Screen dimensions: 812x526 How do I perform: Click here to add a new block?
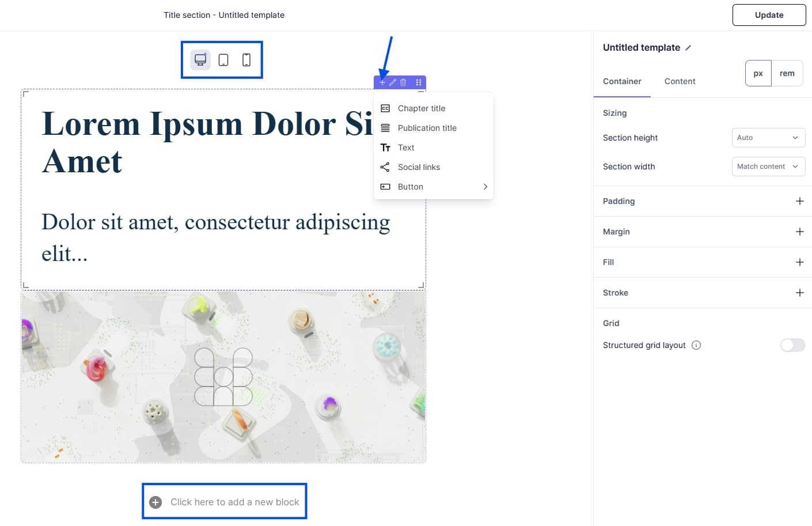click(x=224, y=501)
